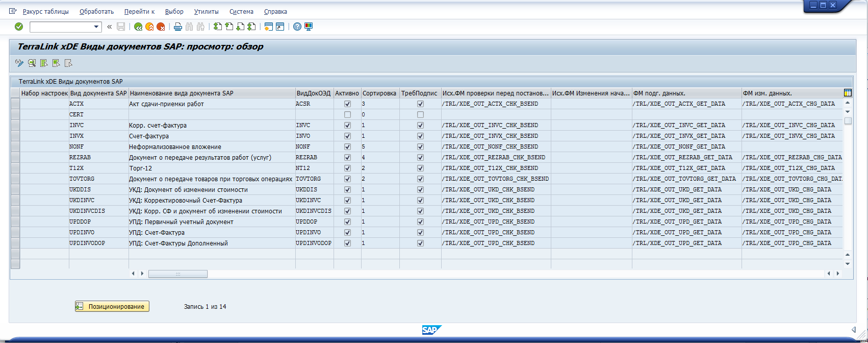Toggle Активно checkbox for CERT row
Screen dimensions: 868x343
click(x=347, y=115)
